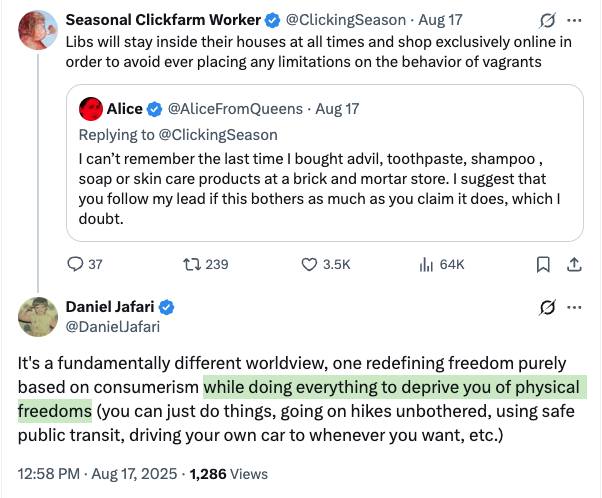Open more options menu on top tweet

pos(574,19)
